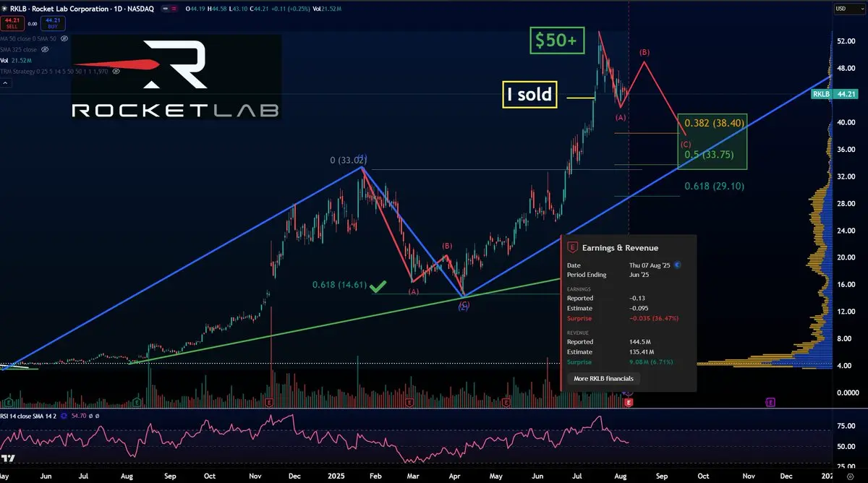This screenshot has height=483, width=868.
Task: Click the red earnings marker in November 2024
Action: point(269,401)
